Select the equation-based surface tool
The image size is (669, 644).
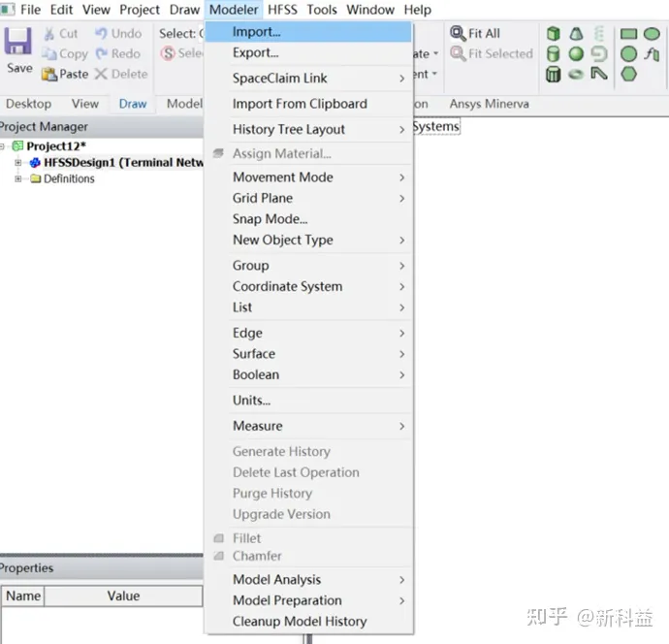652,54
